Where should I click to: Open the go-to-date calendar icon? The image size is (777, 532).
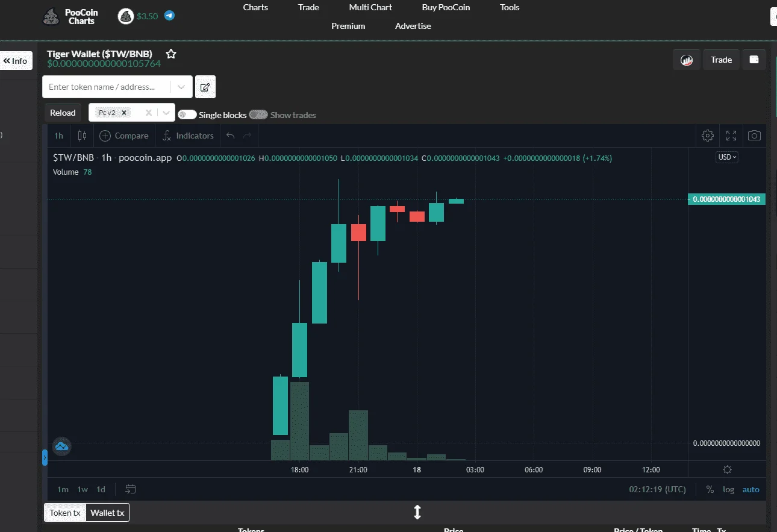[131, 489]
